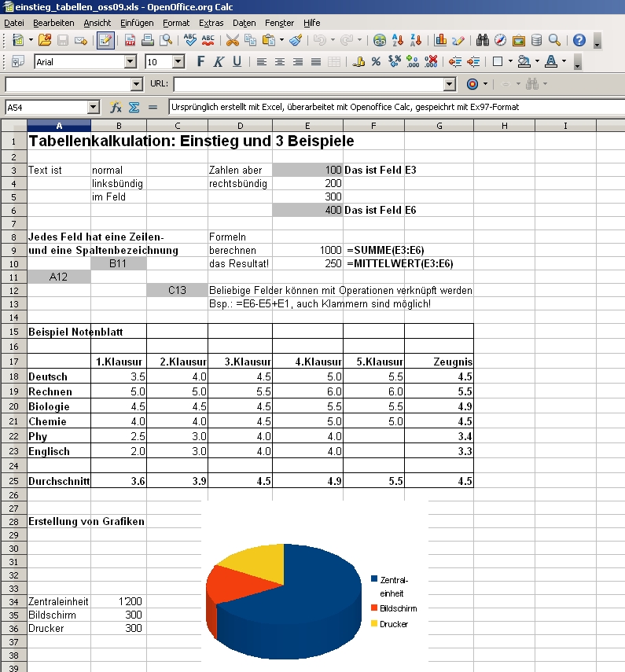The image size is (625, 672).
Task: Apply Percent number format
Action: (x=377, y=62)
